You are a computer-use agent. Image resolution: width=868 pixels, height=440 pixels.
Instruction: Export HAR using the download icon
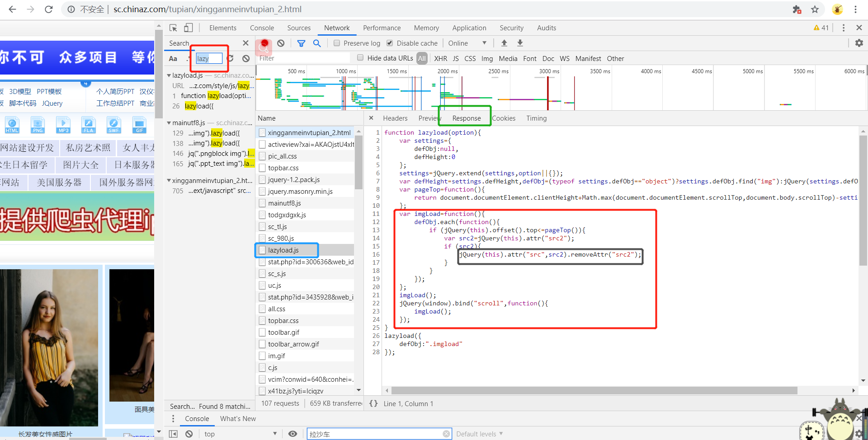pyautogui.click(x=520, y=43)
